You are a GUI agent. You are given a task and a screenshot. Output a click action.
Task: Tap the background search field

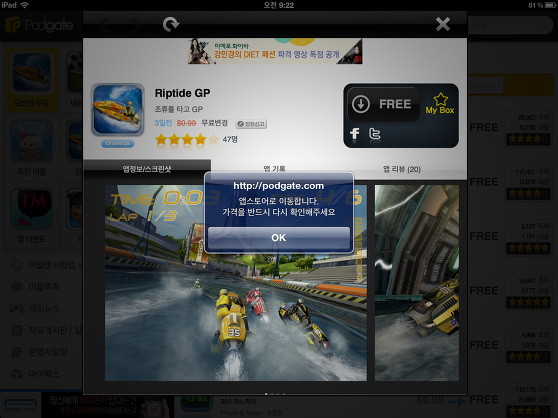(x=510, y=26)
